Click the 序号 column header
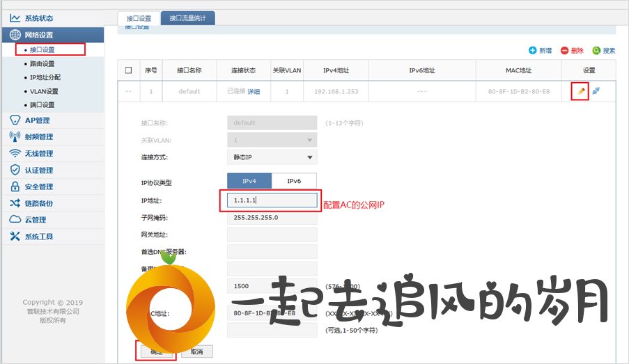The image size is (629, 364). tap(151, 70)
